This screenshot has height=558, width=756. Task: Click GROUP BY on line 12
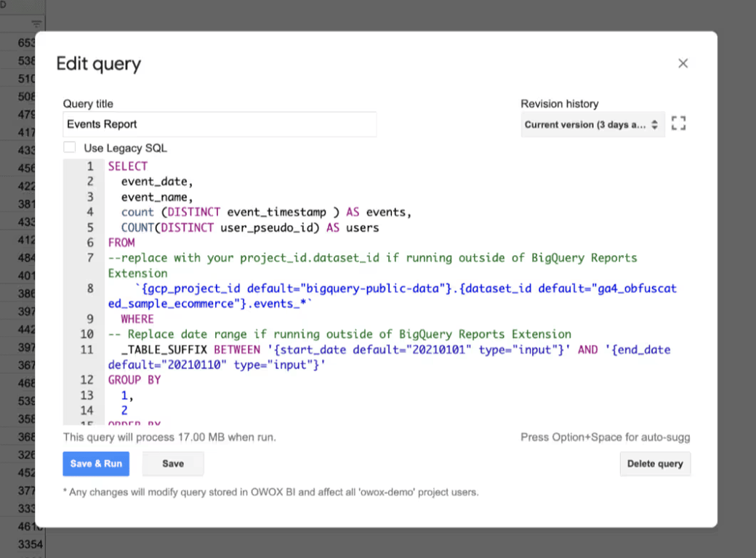tap(134, 380)
